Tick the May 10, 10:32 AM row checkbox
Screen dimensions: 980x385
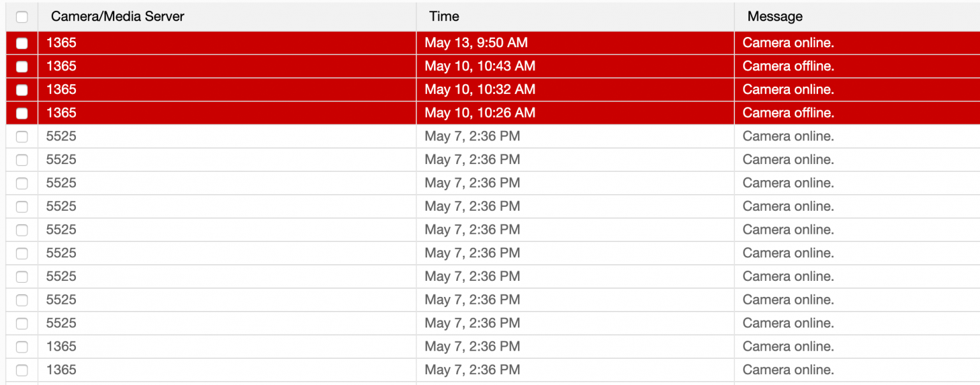point(22,90)
